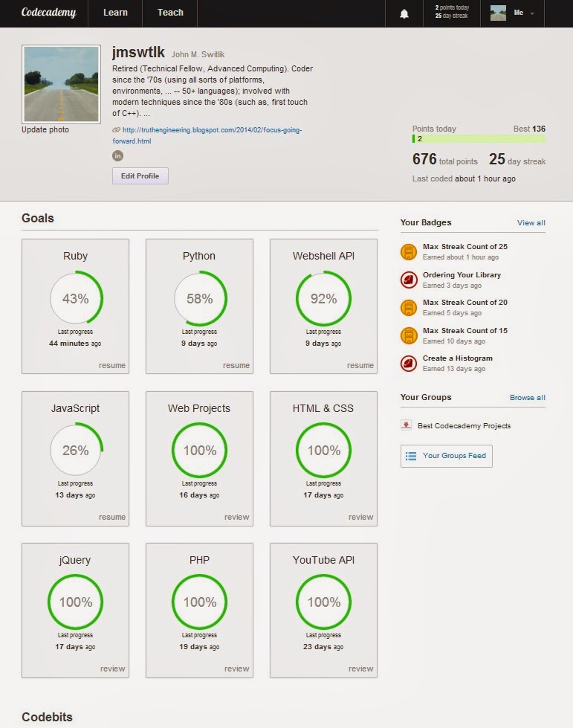Click the Codecademy logo
The width and height of the screenshot is (573, 728).
coord(49,13)
